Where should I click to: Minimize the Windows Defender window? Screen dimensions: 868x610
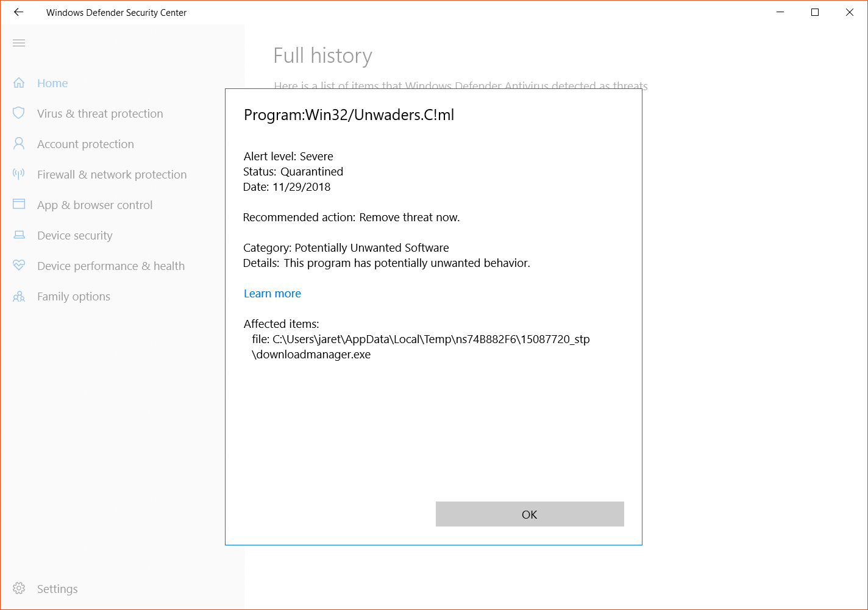click(x=780, y=12)
